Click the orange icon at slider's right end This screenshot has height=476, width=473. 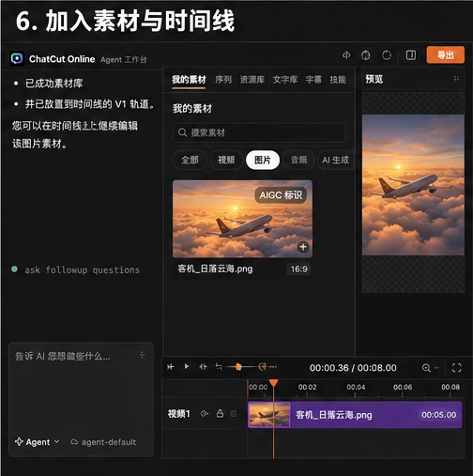click(263, 366)
